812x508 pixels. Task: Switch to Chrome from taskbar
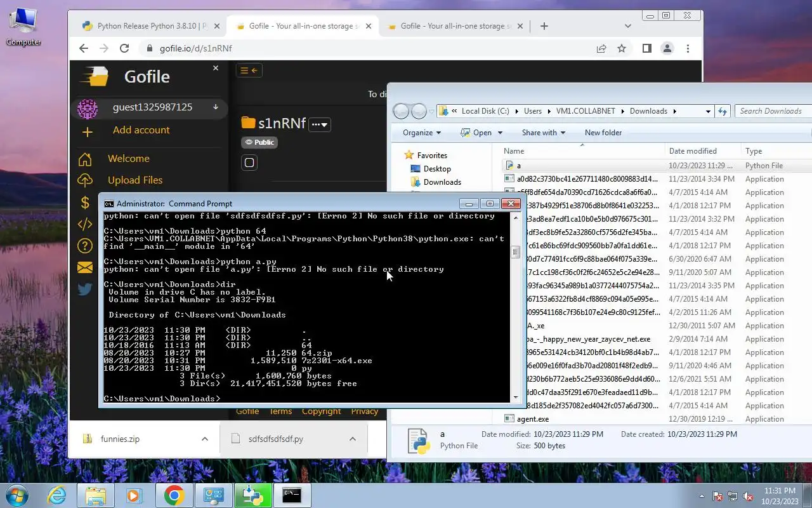[x=174, y=496]
